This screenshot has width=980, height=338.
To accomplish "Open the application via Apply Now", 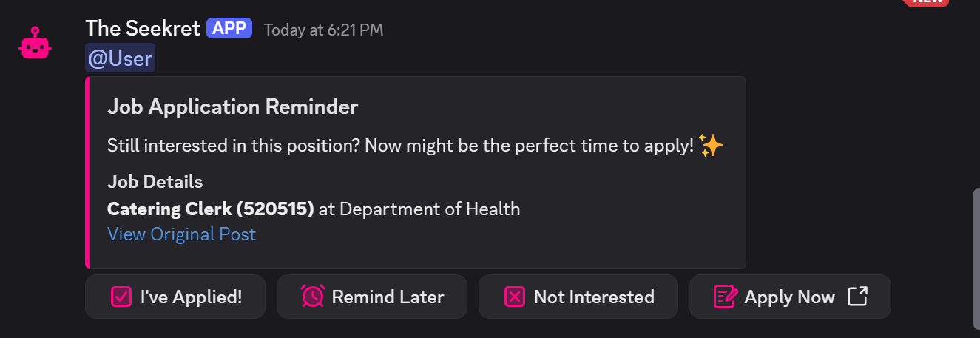I will tap(790, 297).
